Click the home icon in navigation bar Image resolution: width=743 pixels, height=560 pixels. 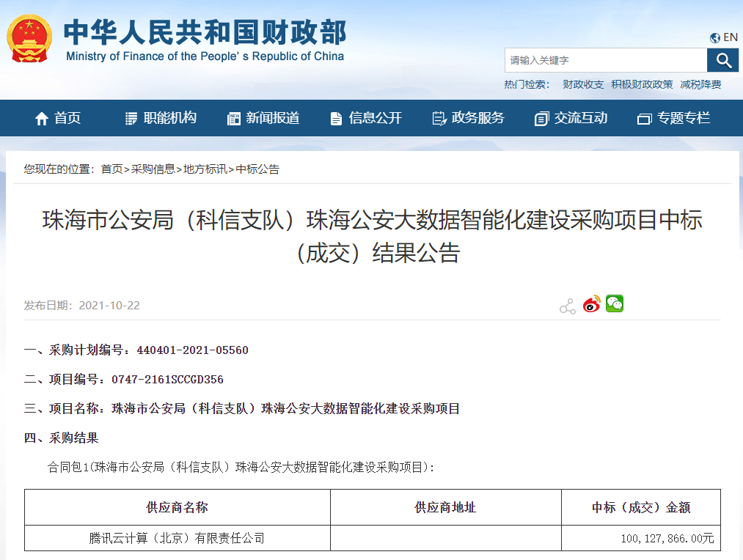pos(42,118)
